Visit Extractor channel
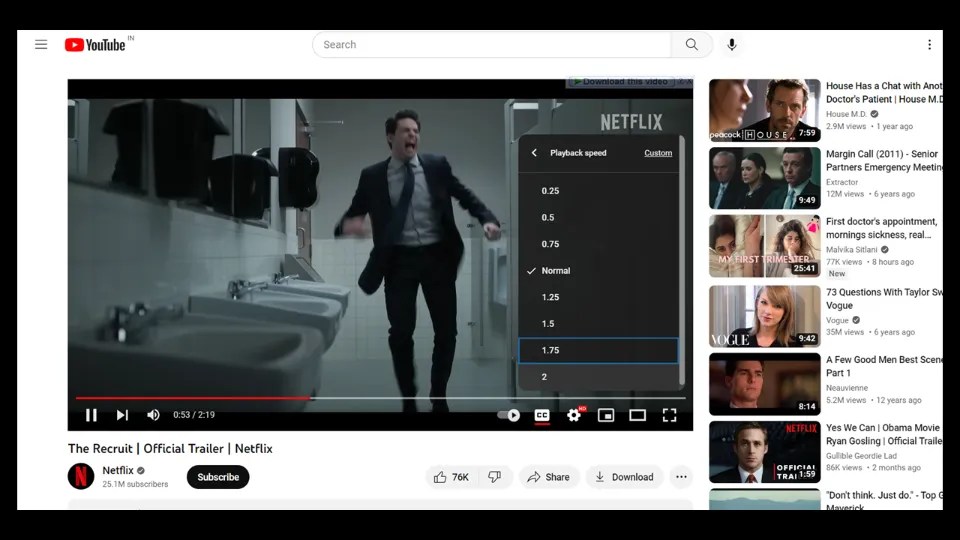This screenshot has height=540, width=960. tap(842, 182)
